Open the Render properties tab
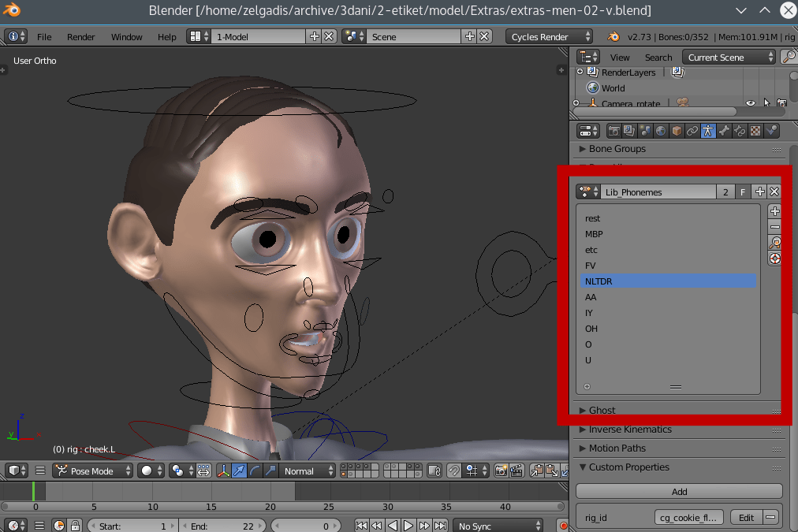This screenshot has height=532, width=798. point(614,130)
